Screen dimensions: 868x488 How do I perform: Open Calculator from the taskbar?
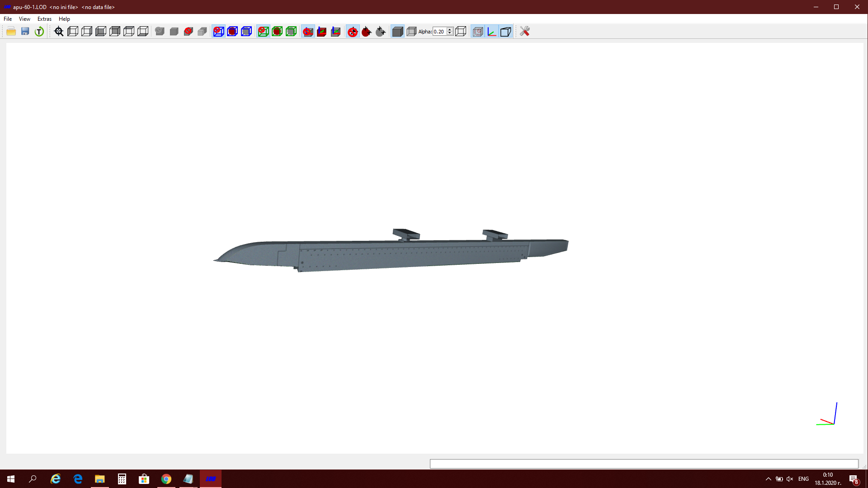(122, 479)
